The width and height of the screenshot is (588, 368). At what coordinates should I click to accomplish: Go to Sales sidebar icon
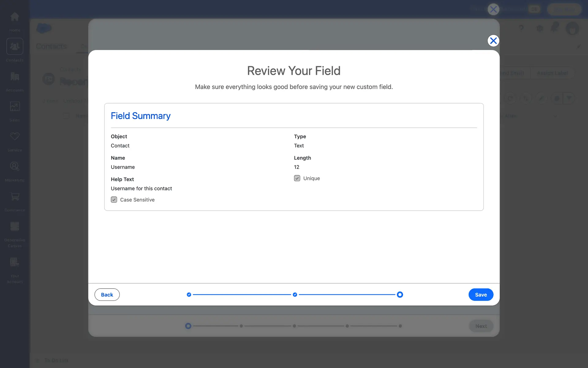pyautogui.click(x=14, y=106)
